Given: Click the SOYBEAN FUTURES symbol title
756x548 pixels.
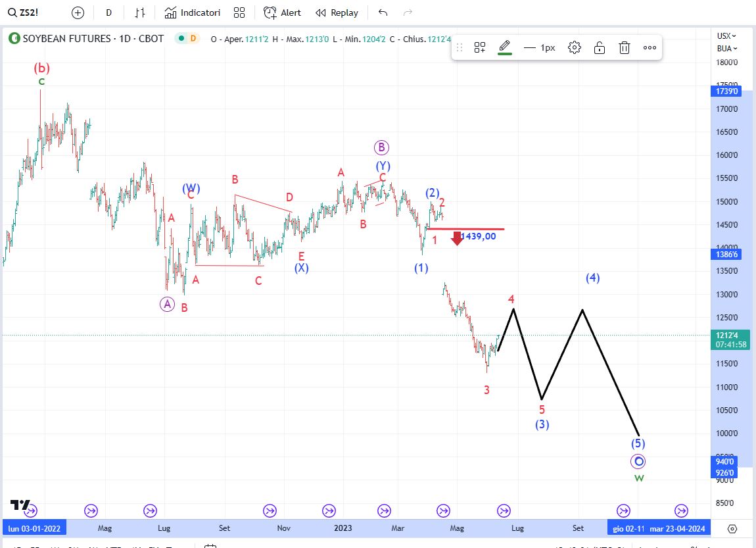Looking at the screenshot, I should (93, 39).
